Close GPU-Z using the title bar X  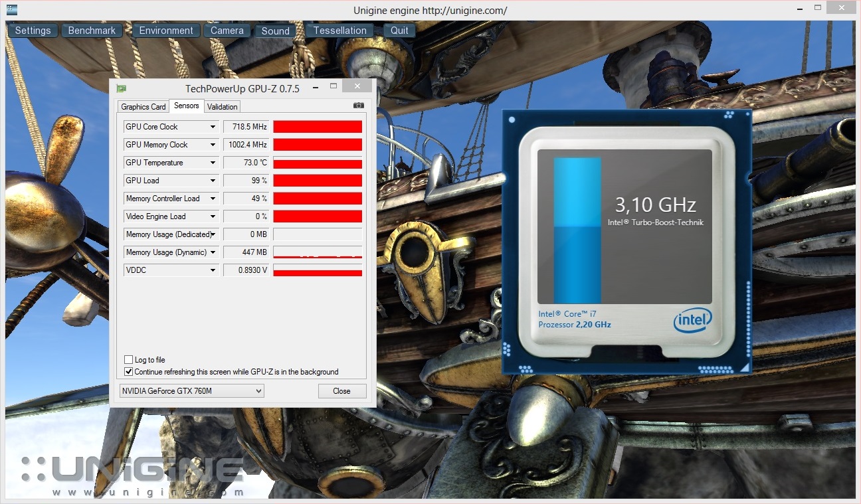tap(358, 86)
